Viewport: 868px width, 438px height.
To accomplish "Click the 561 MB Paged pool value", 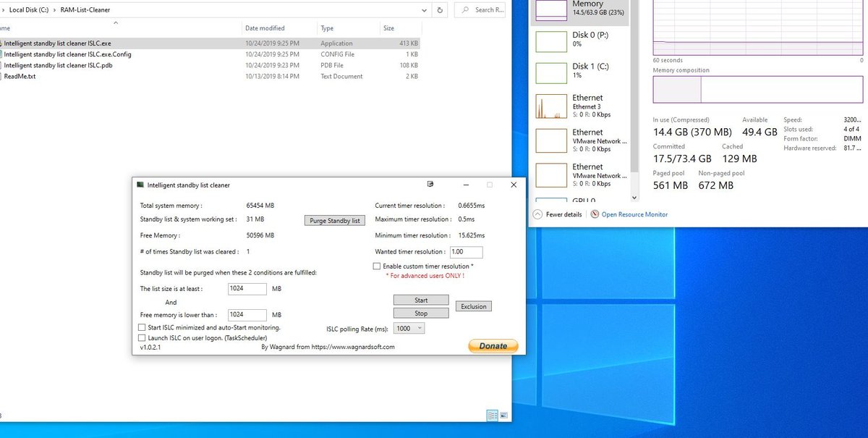I will coord(671,185).
